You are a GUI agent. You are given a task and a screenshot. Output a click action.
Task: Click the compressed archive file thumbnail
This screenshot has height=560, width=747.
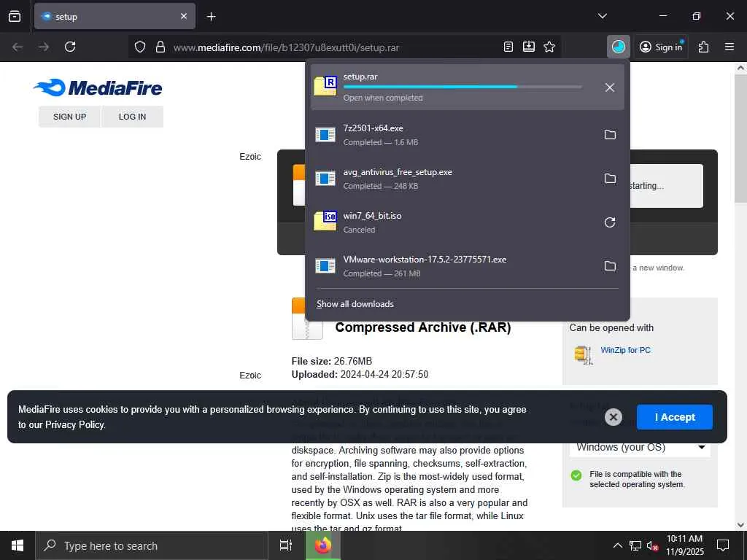coord(307,319)
